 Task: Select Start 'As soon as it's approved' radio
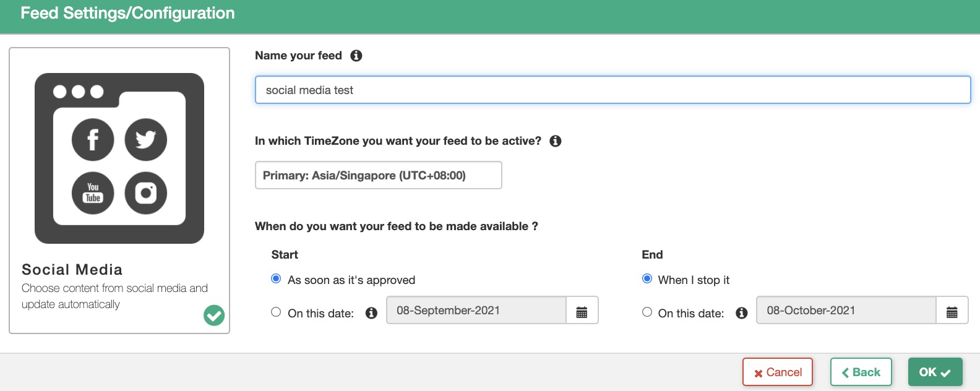coord(276,279)
